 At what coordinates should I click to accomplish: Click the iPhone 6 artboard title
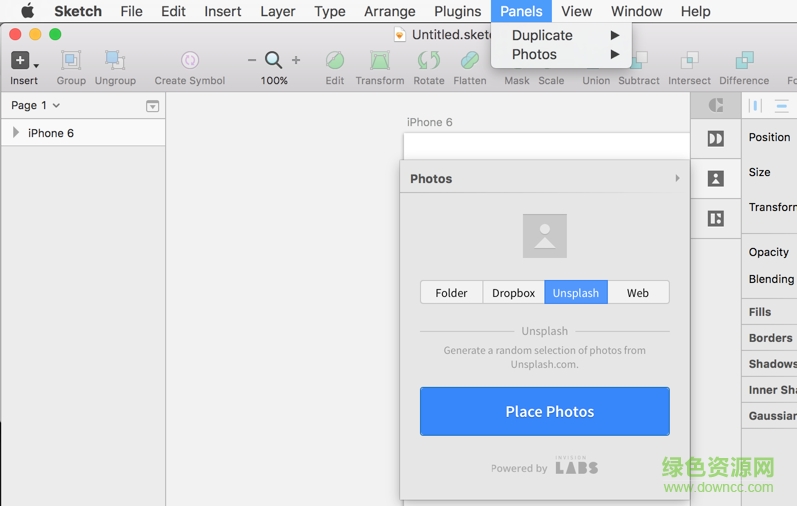tap(430, 122)
